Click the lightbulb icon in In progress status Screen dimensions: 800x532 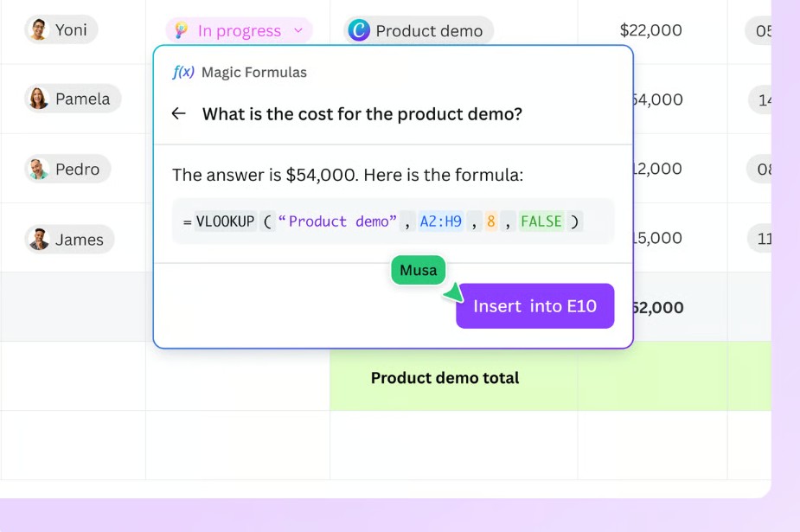coord(181,30)
